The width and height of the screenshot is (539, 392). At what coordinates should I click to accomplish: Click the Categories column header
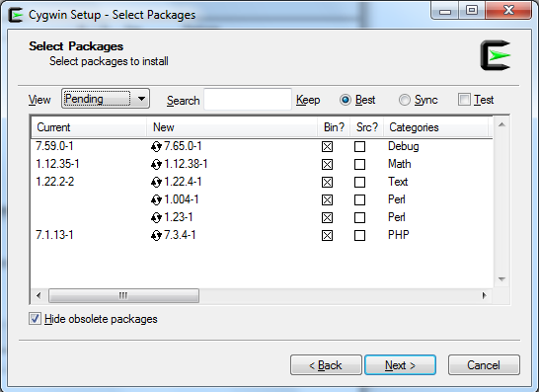click(436, 127)
